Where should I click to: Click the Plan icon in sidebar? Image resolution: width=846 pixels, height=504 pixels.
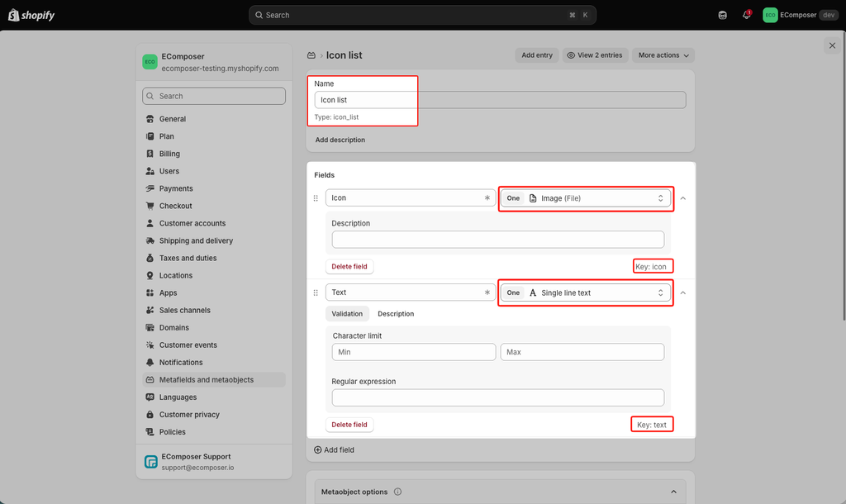click(x=150, y=136)
